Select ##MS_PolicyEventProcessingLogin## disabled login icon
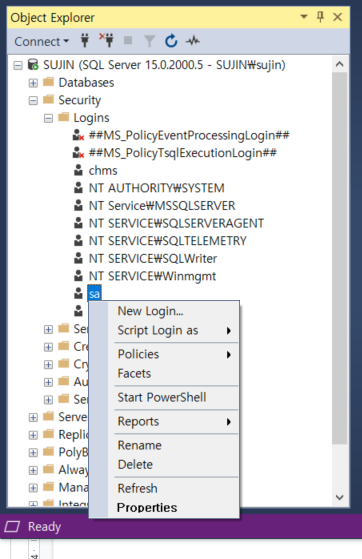This screenshot has width=362, height=559. tap(78, 135)
